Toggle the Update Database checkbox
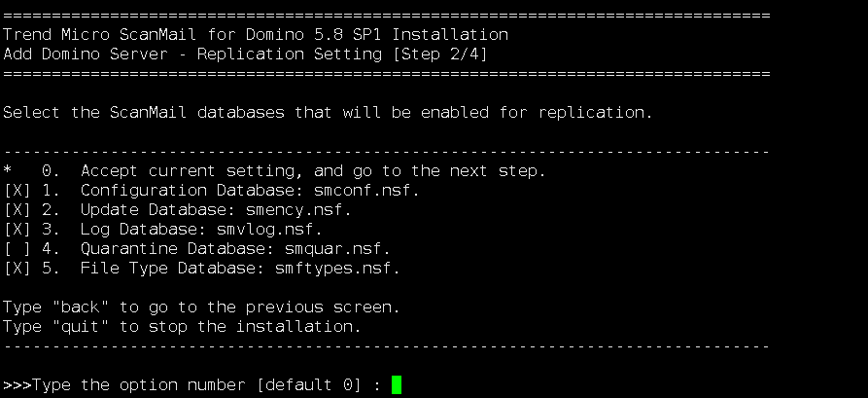Viewport: 868px width, 398px height. pos(17,210)
